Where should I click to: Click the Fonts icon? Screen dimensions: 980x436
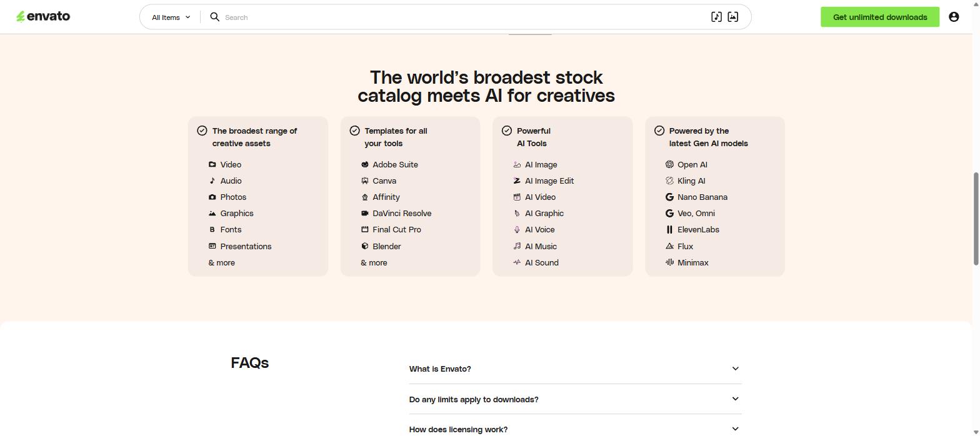coord(212,229)
